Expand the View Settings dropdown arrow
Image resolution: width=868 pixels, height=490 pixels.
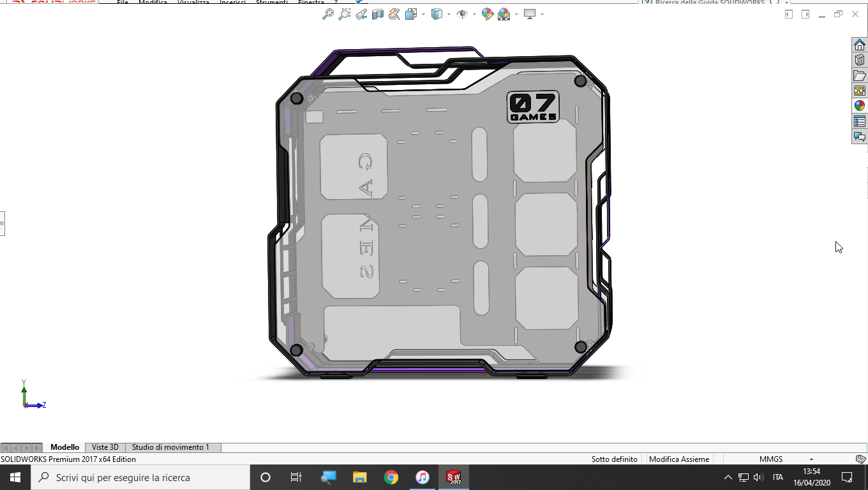coord(542,14)
